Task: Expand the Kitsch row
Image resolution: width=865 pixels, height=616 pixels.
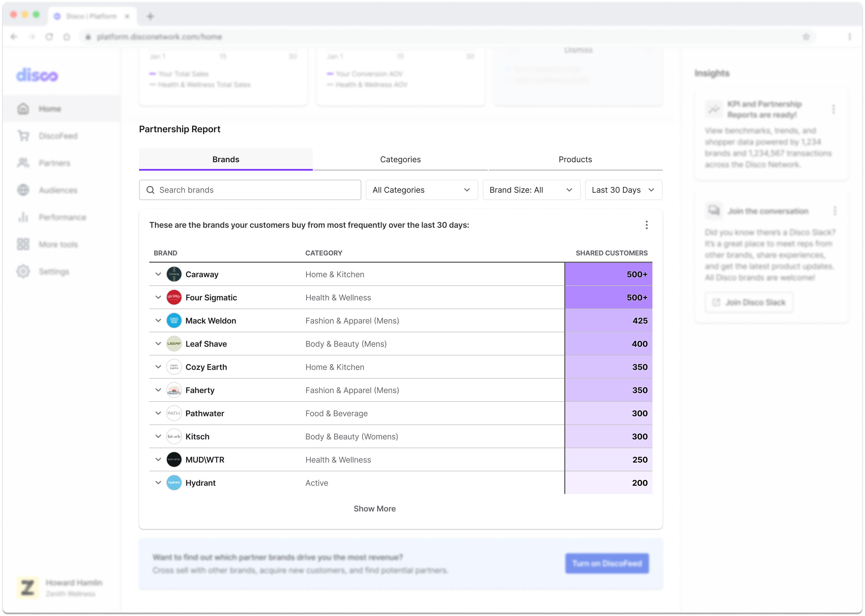Action: tap(158, 436)
